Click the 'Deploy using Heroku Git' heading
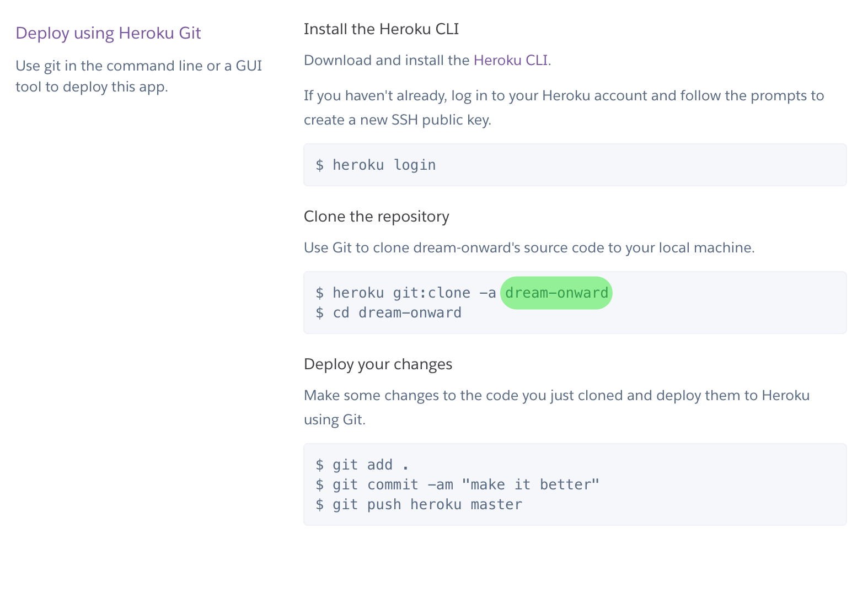The height and width of the screenshot is (593, 868). pos(108,33)
